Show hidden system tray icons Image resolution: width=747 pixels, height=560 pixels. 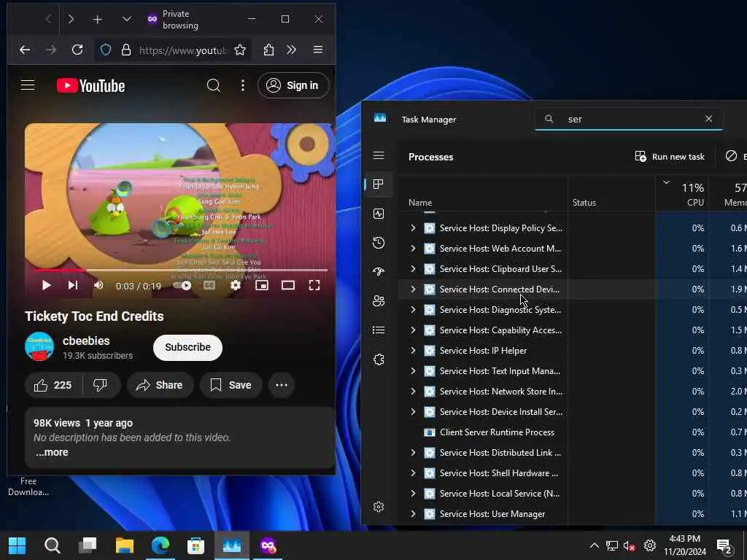(x=594, y=545)
